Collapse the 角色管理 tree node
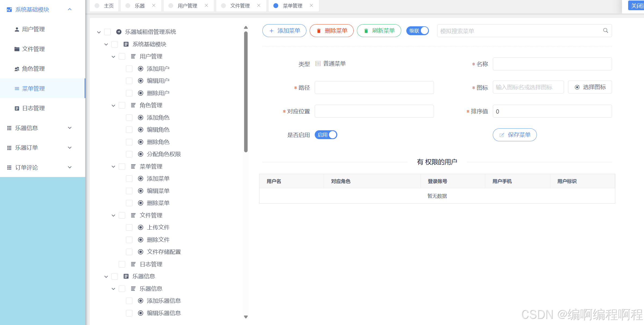 tap(113, 105)
